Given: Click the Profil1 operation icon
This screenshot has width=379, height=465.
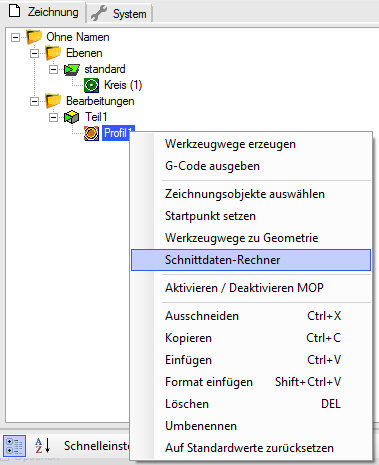Looking at the screenshot, I should [x=91, y=133].
